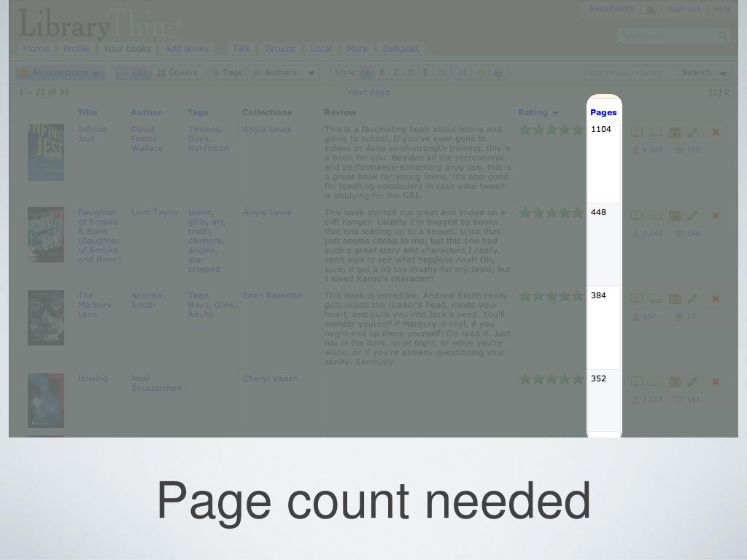Click page count 1104
The width and height of the screenshot is (747, 560).
coord(601,129)
